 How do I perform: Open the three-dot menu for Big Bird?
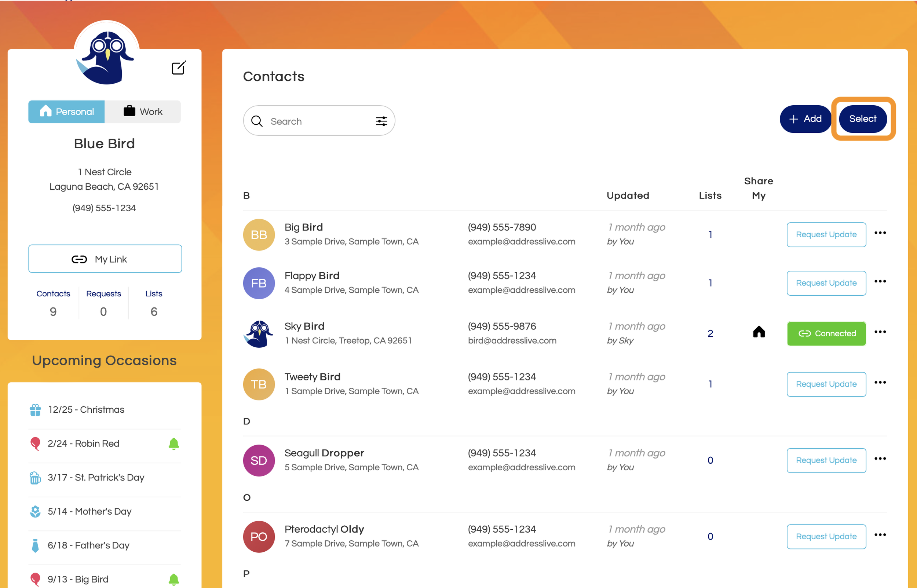880,233
